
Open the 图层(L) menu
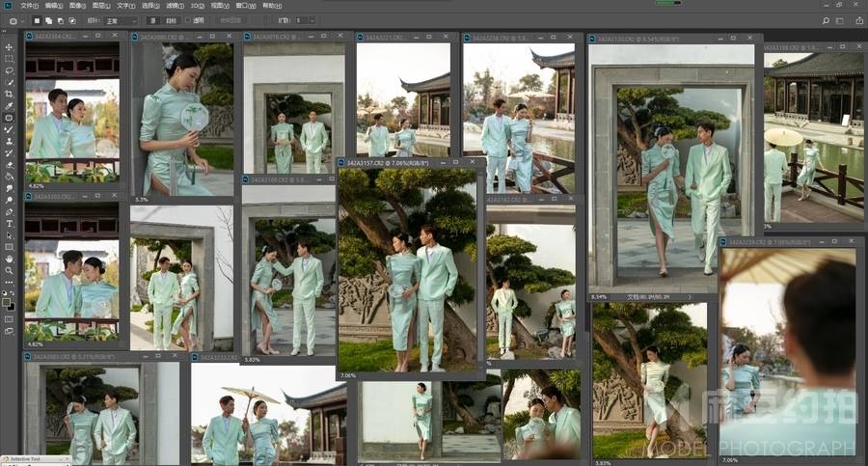[101, 5]
